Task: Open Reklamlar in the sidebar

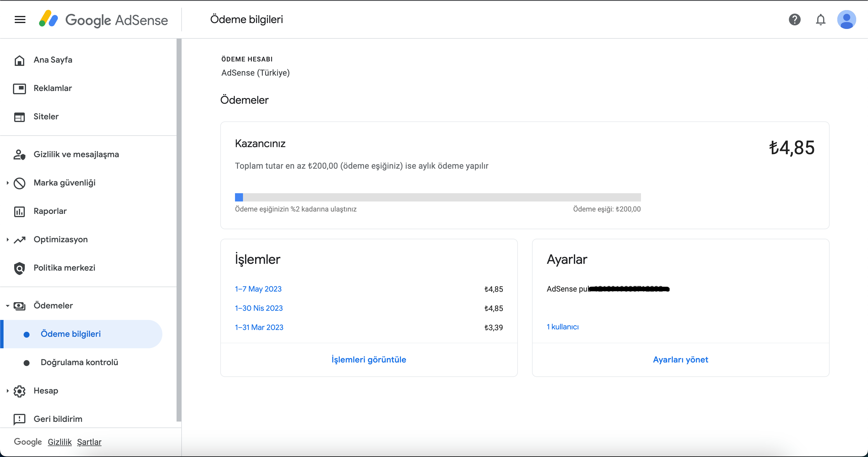Action: 53,88
